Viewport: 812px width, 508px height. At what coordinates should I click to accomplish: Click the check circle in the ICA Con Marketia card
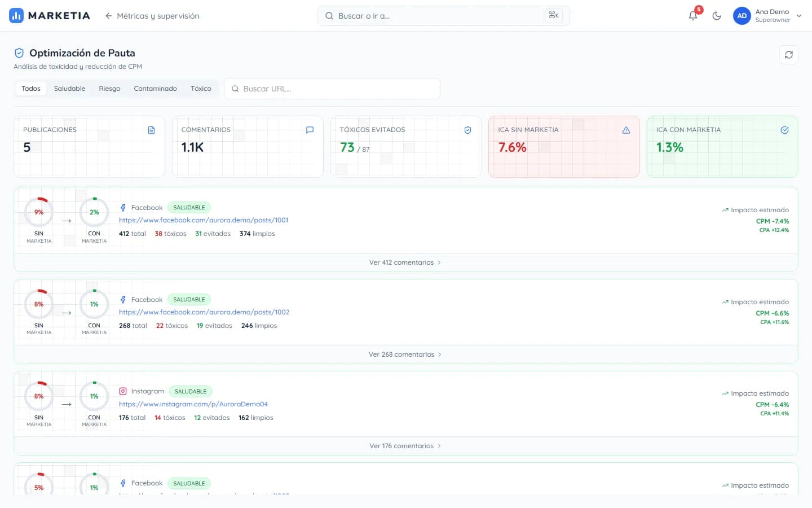[x=784, y=130]
